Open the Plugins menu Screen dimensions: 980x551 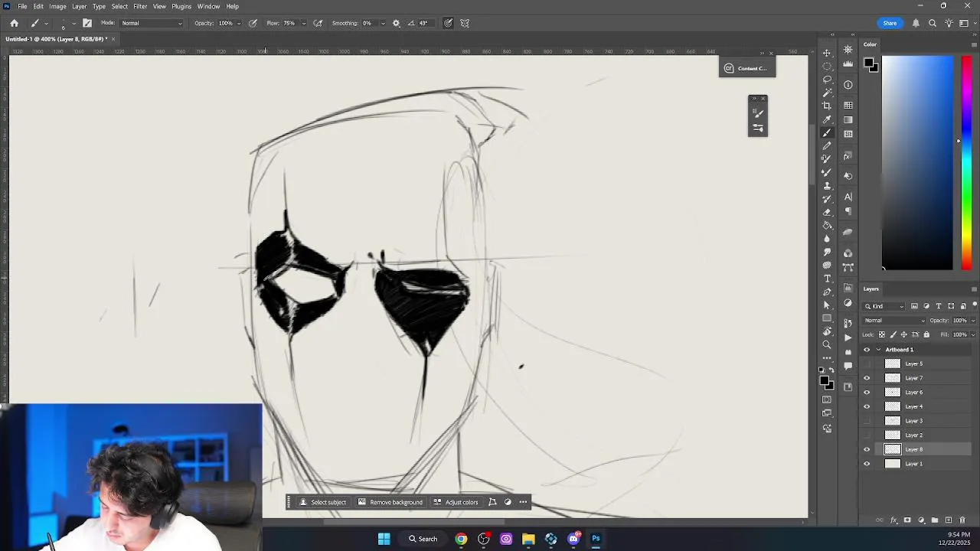coord(181,6)
